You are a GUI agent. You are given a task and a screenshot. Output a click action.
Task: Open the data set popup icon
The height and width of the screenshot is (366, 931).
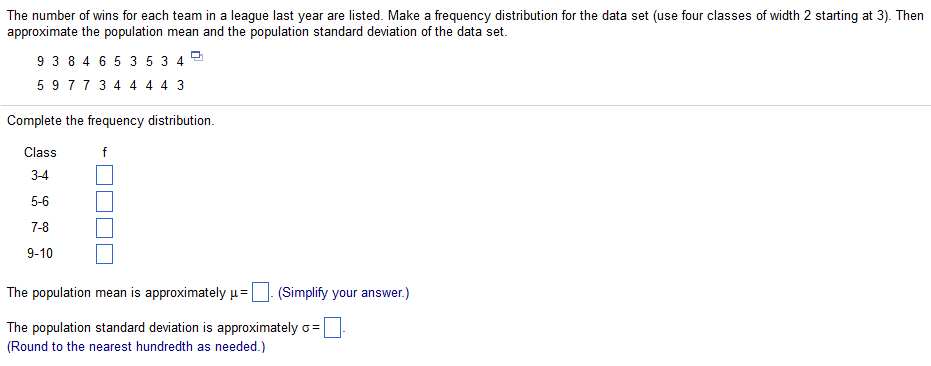(197, 57)
